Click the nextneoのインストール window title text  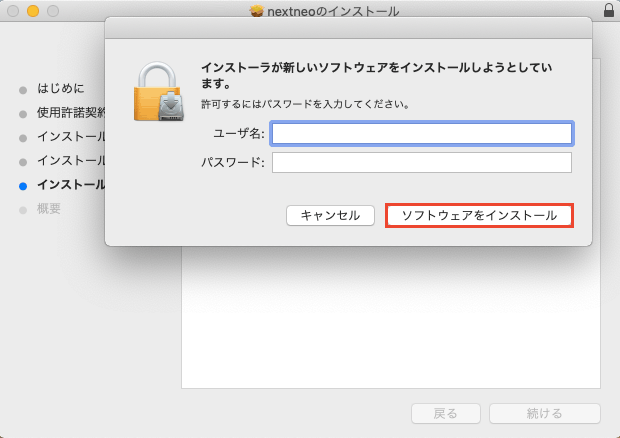pyautogui.click(x=333, y=11)
